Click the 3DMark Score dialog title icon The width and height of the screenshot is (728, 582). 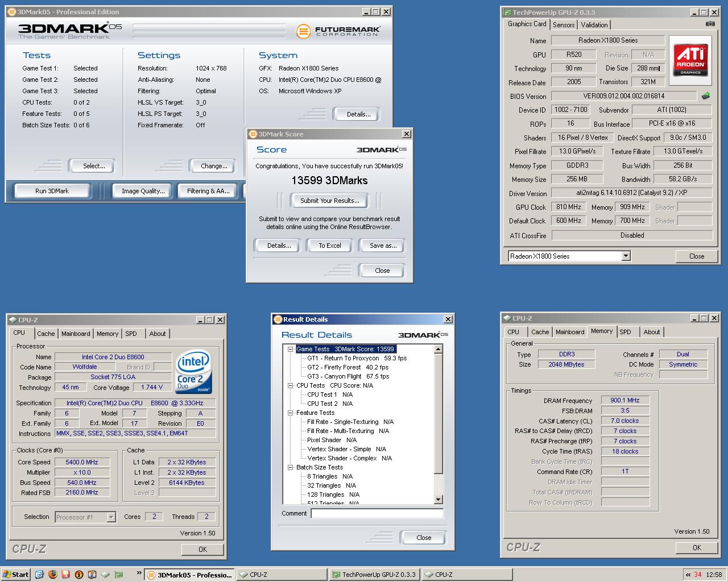tap(253, 134)
